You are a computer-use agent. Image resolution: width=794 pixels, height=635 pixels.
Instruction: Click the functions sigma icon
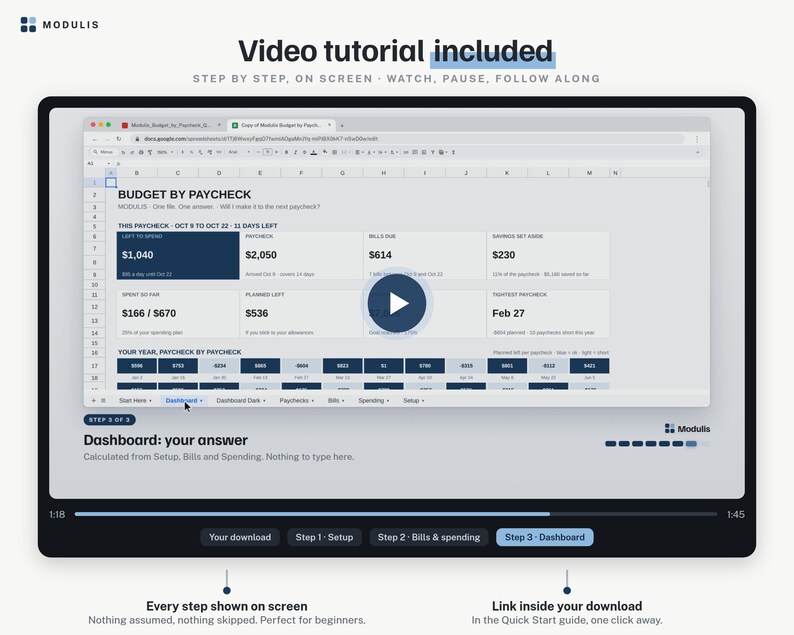454,152
